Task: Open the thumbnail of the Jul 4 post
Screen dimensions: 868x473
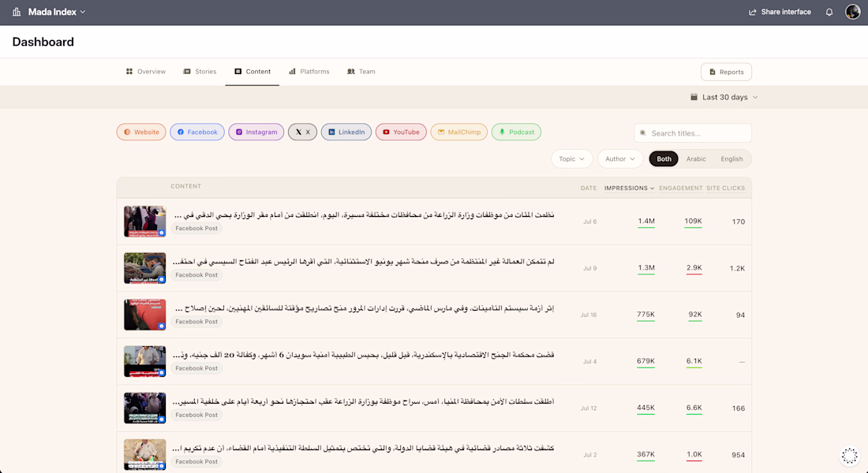Action: tap(144, 361)
